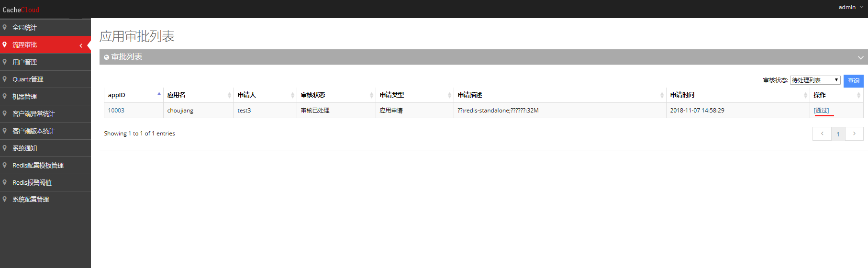
Task: Open 客户端版本统计 sidebar item
Action: (x=45, y=131)
